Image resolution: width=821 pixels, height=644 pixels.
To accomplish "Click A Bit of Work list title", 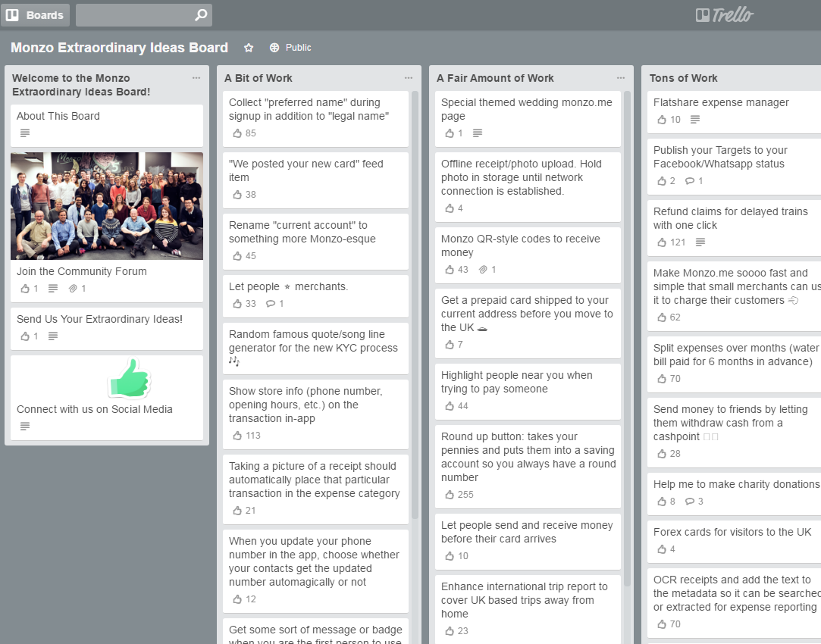I will click(x=259, y=78).
